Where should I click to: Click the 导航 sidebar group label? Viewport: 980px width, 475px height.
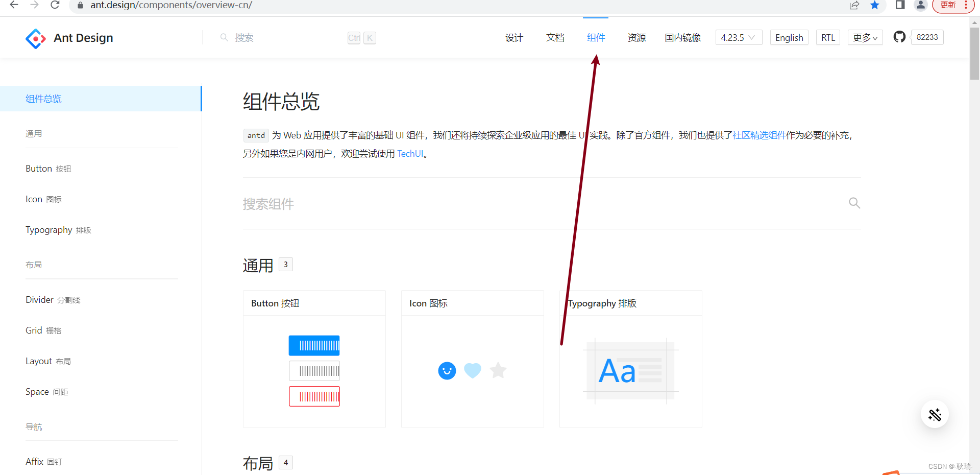34,427
